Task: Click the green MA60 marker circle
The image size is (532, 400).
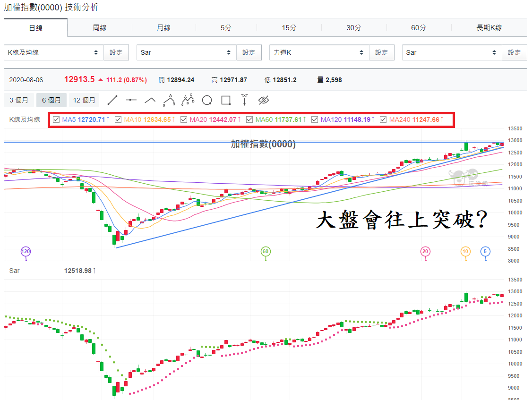Action: click(266, 251)
